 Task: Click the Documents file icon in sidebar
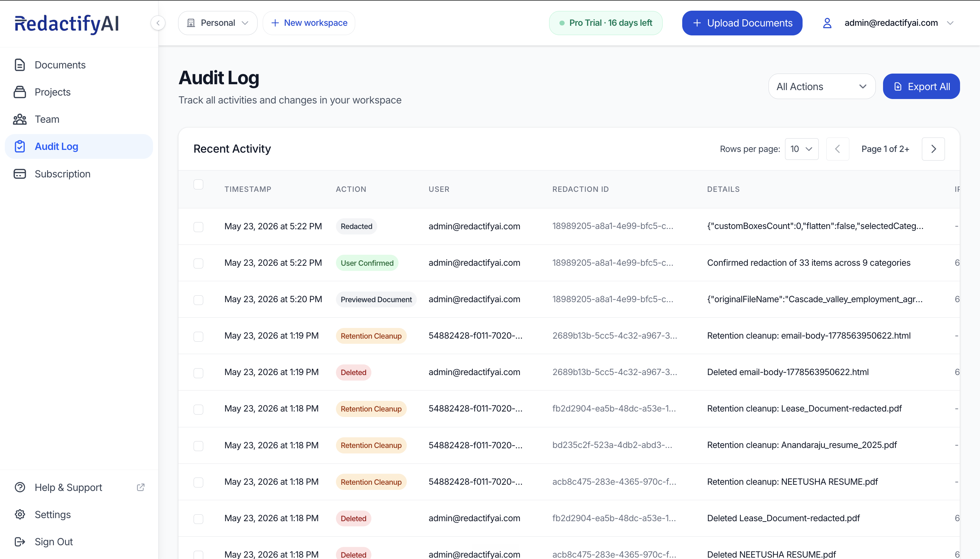tap(20, 65)
